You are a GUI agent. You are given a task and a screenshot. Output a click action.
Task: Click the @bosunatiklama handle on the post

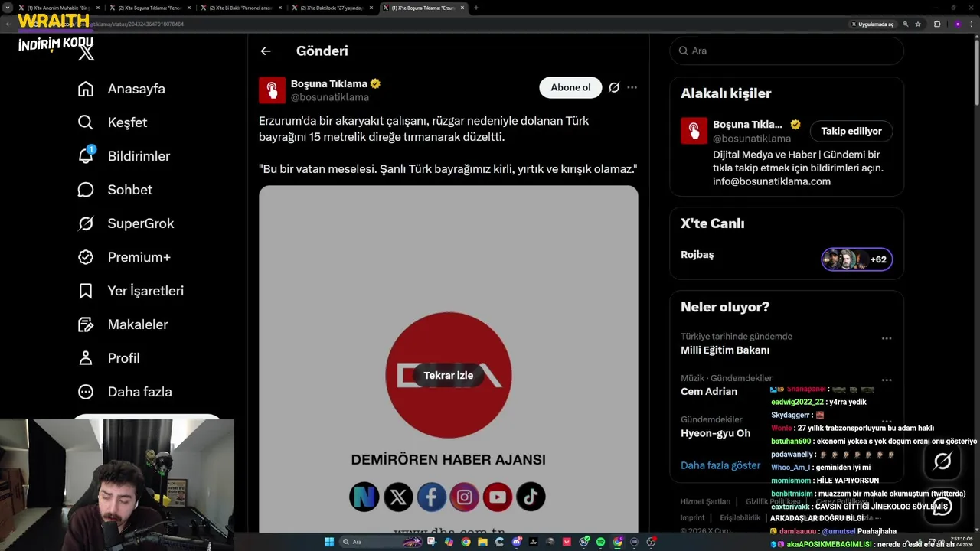point(329,97)
